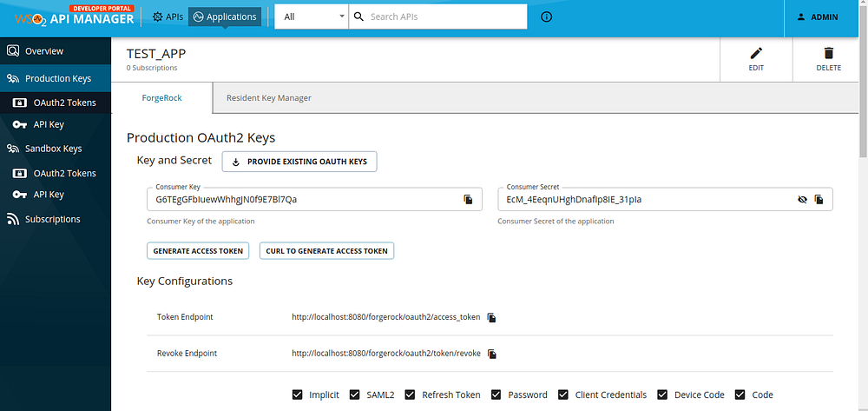Toggle Consumer Secret visibility eye icon
The image size is (868, 411).
802,199
